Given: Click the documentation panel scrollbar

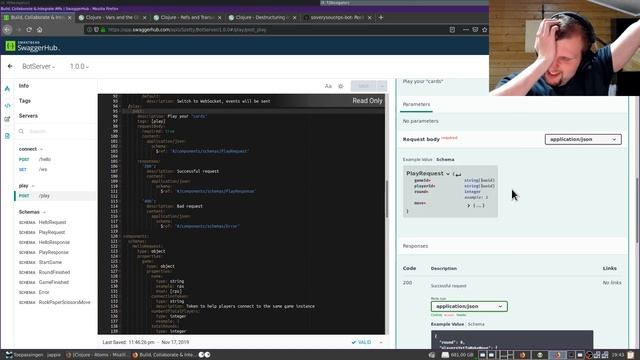Looking at the screenshot, I should [637, 209].
